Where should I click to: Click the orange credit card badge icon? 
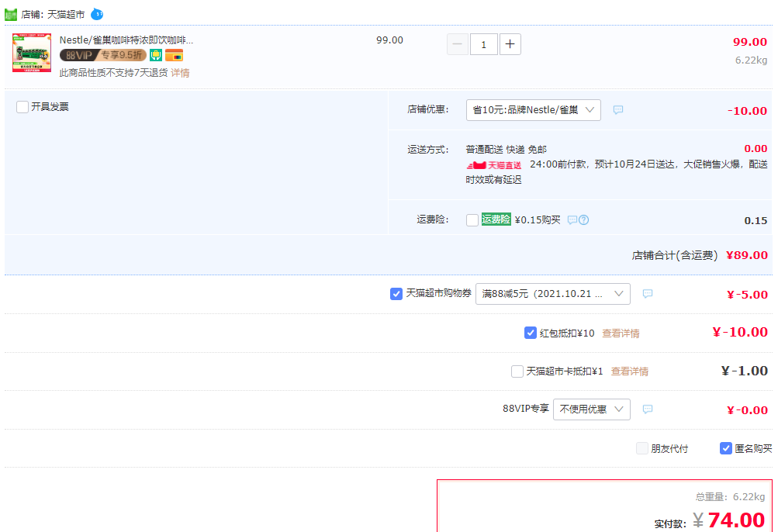click(175, 55)
